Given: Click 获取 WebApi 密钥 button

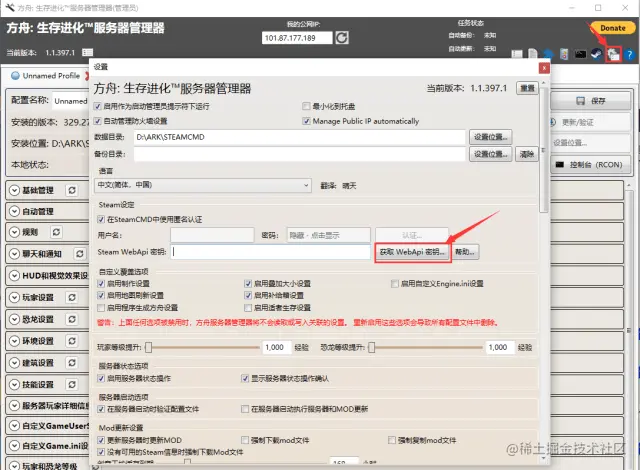Looking at the screenshot, I should (x=412, y=252).
